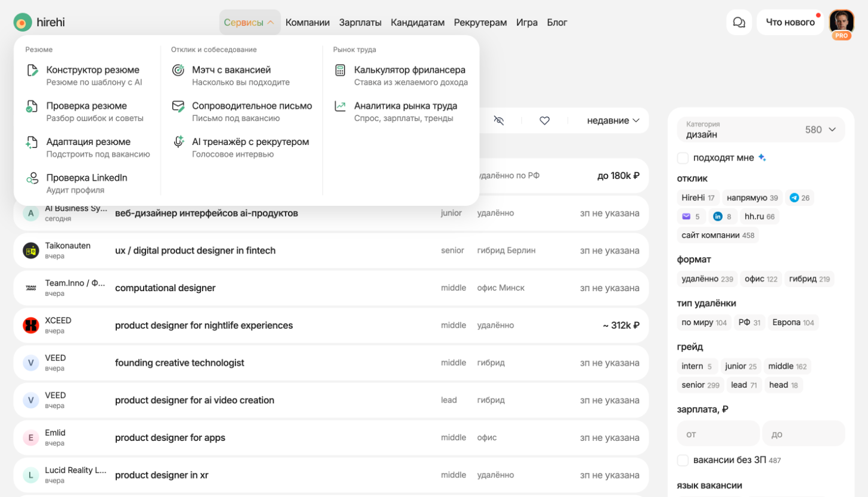Viewport: 868px width, 497px height.
Task: Open the Игра menu item
Action: pos(527,23)
